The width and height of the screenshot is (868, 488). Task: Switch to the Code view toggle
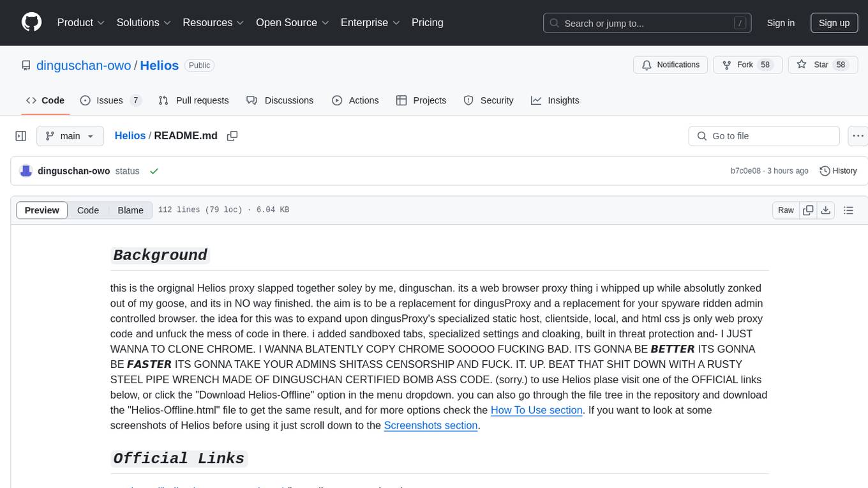pos(88,210)
